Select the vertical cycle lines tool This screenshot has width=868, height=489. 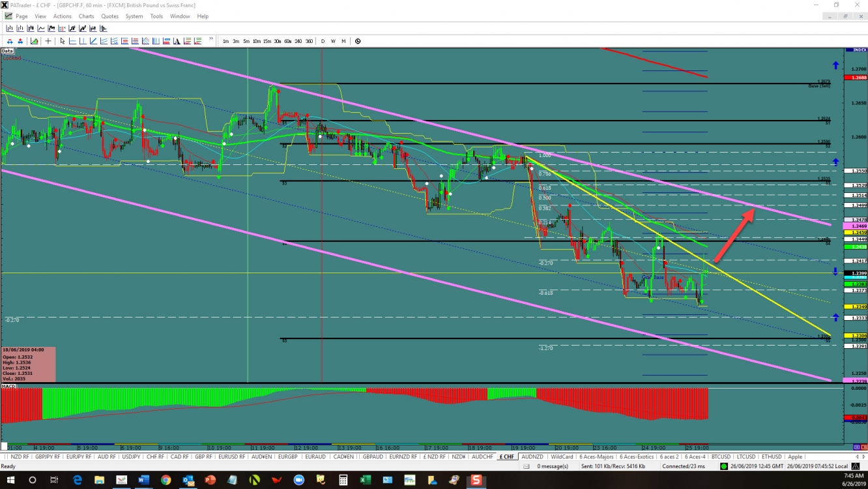[156, 41]
